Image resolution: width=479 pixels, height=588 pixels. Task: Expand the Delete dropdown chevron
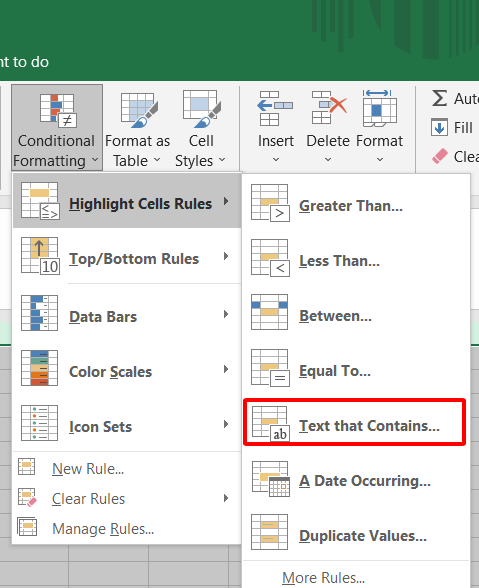pyautogui.click(x=328, y=159)
